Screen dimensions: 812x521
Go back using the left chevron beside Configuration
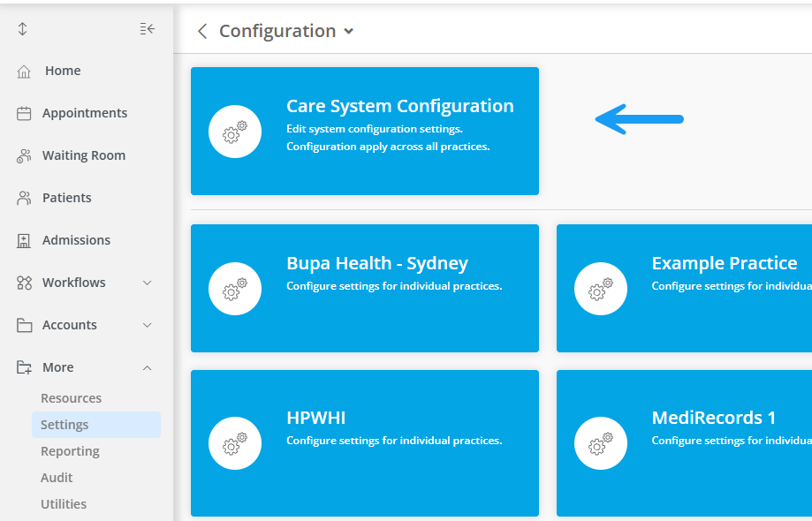tap(202, 31)
